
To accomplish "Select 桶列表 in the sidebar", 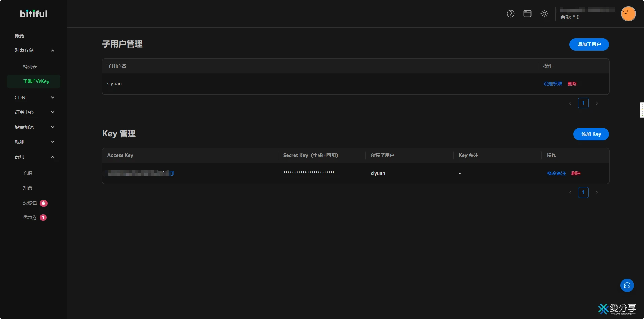I will tap(30, 67).
